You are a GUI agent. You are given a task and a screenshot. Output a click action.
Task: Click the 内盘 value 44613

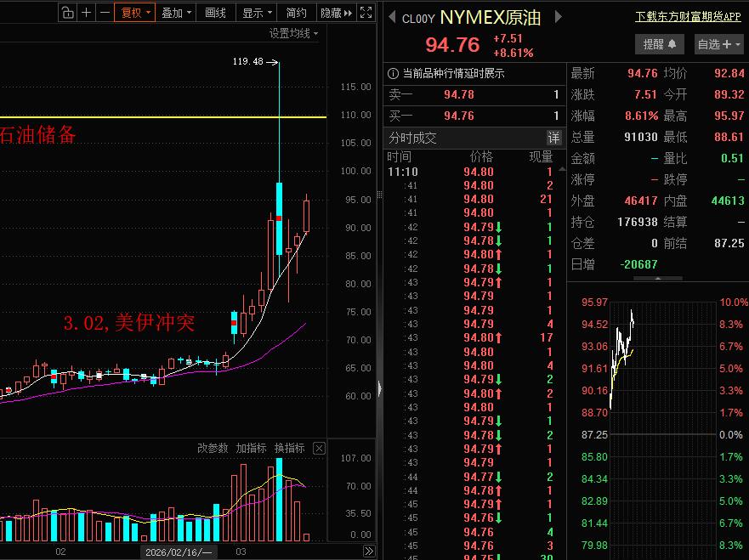point(728,201)
